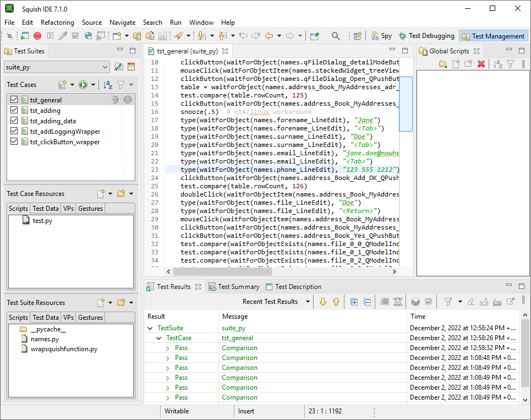Open the Recent Test Results dropdown
Viewport: 531px width, 420px height.
click(x=308, y=302)
